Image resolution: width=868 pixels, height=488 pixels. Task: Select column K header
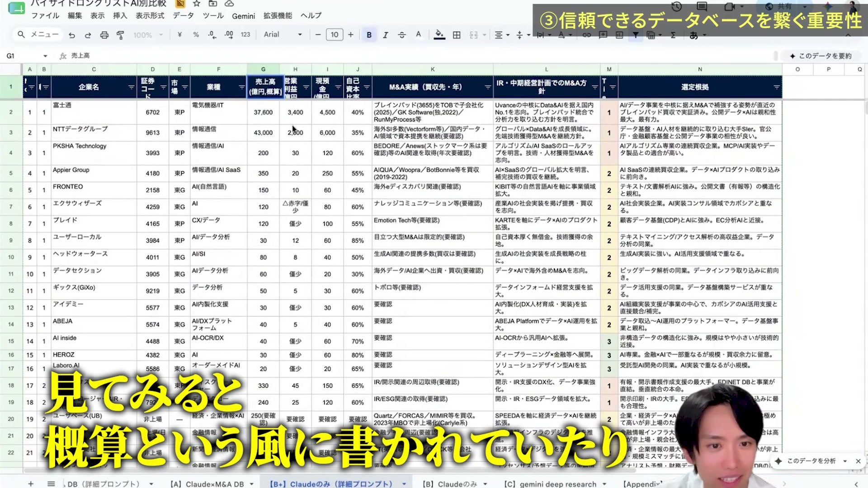(433, 69)
